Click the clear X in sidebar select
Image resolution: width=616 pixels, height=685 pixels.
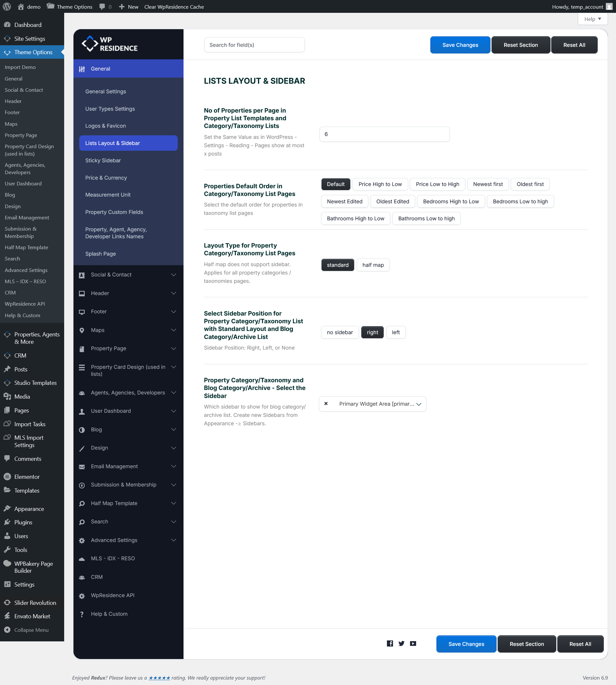click(326, 403)
